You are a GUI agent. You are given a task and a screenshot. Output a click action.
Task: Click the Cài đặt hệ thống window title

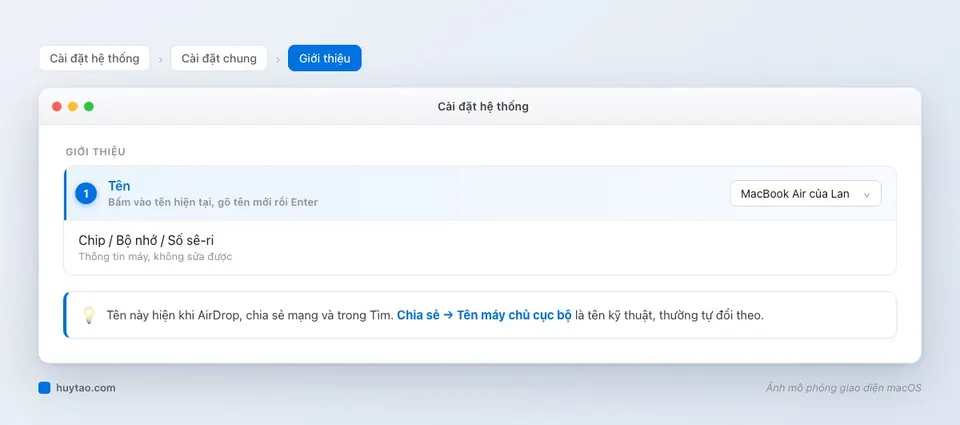483,107
